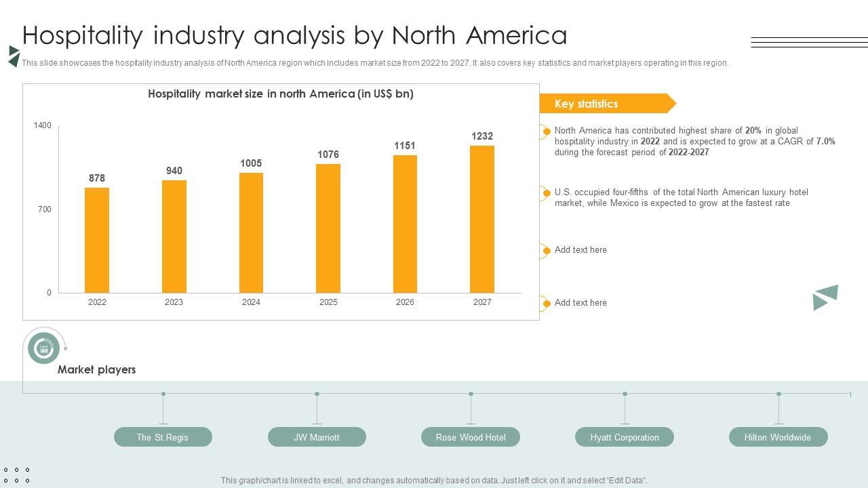Click the JW Marriott pill

coord(317,437)
